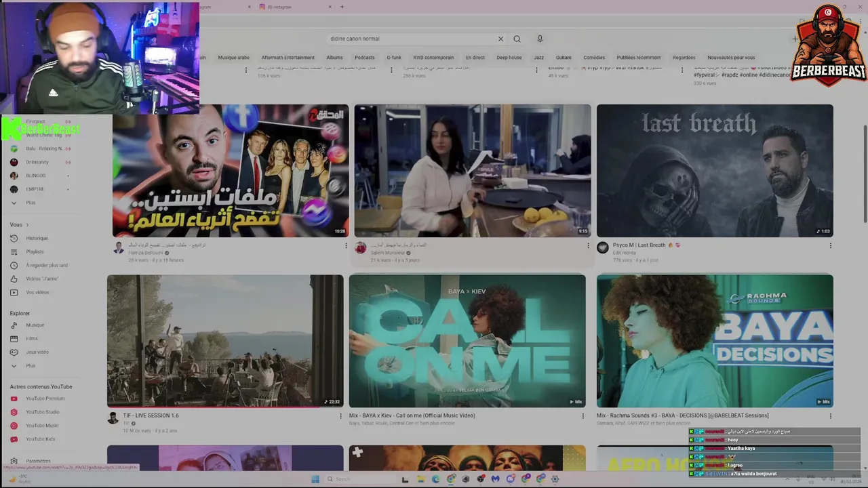868x488 pixels.
Task: Filter by G-funk chip
Action: [394, 58]
